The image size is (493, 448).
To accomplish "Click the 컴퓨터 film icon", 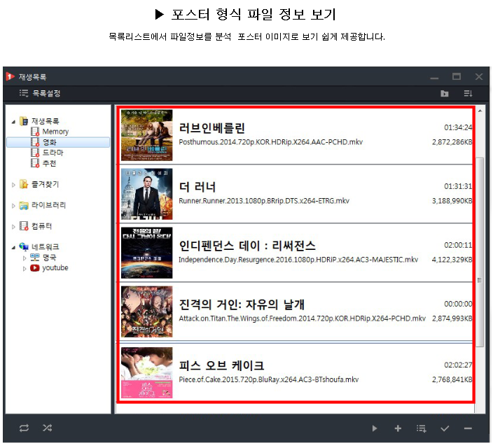I will tap(24, 226).
